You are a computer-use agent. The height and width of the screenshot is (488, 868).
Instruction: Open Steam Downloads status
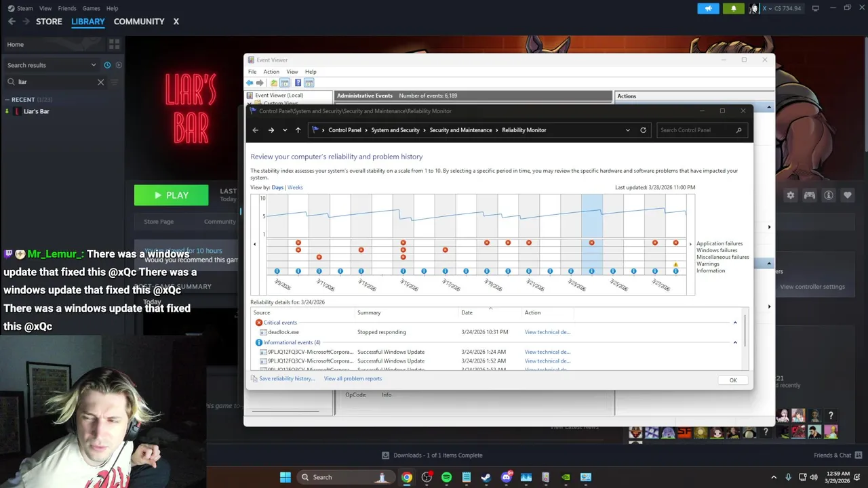[x=432, y=455]
